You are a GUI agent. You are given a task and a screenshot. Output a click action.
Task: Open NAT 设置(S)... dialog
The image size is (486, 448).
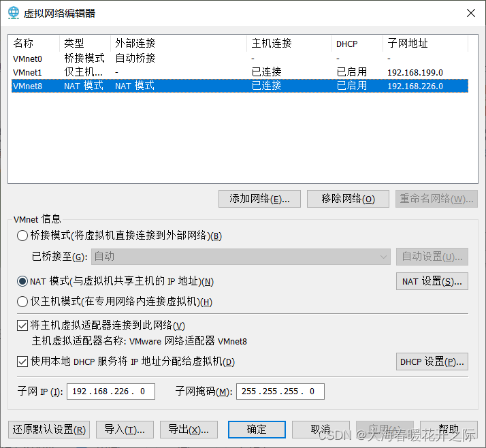click(432, 281)
